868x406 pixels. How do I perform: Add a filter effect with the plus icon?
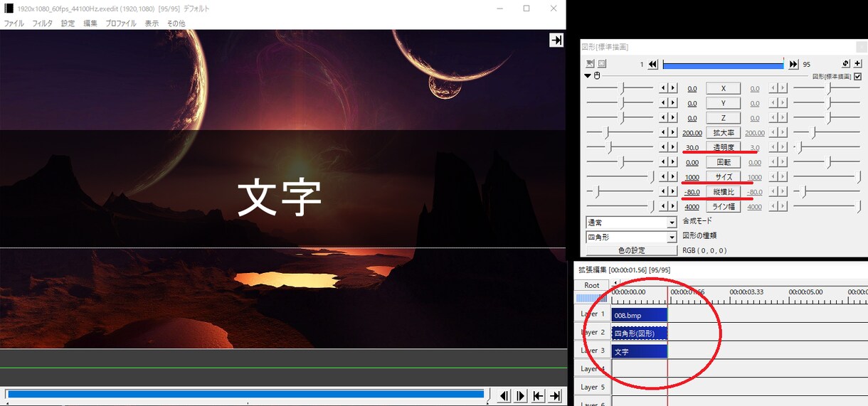[857, 64]
